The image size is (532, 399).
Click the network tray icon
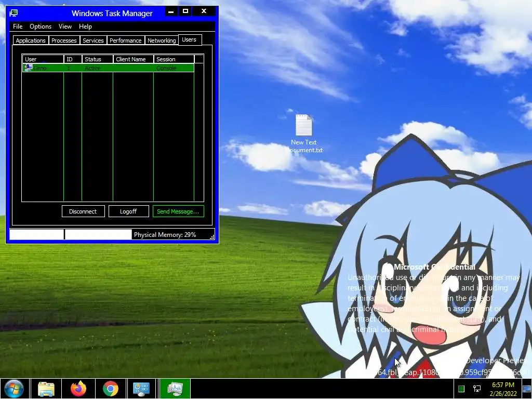(477, 389)
